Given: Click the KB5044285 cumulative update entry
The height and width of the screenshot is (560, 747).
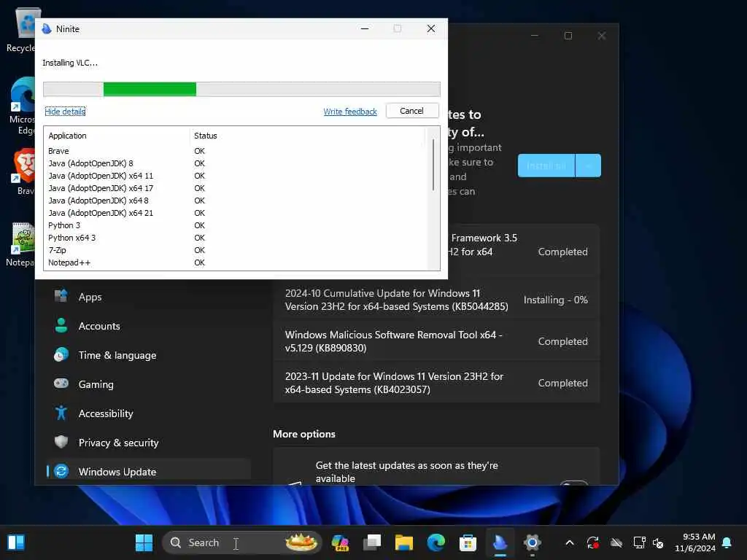Looking at the screenshot, I should coord(436,300).
